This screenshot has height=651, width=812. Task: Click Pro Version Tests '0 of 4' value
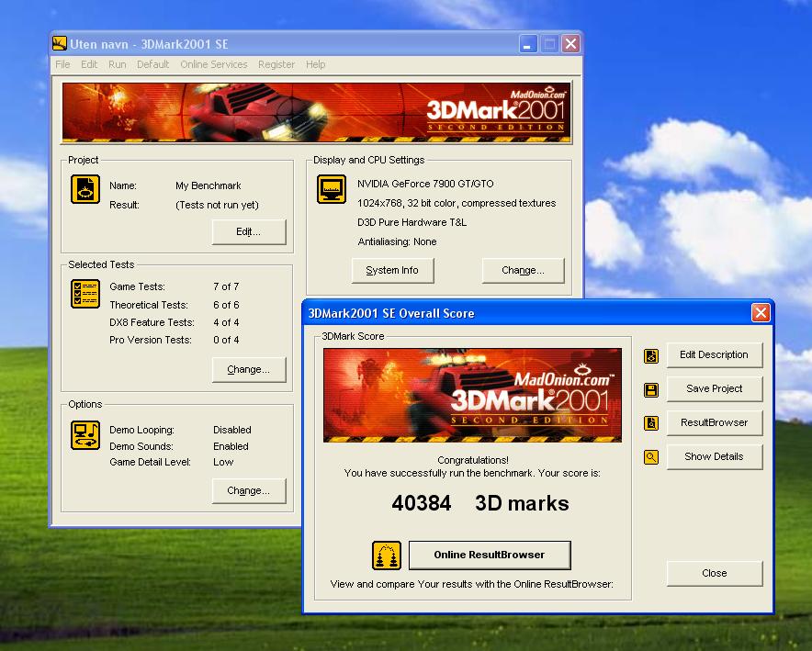[226, 340]
